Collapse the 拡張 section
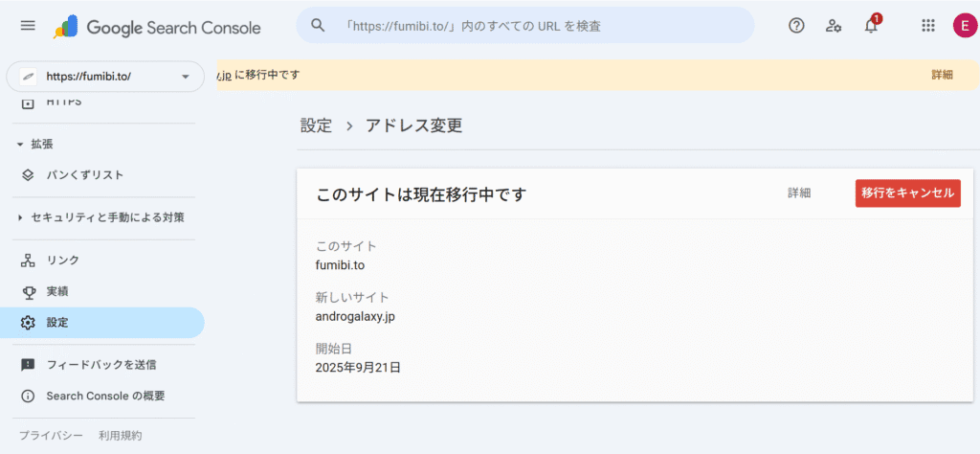This screenshot has height=454, width=980. pos(20,145)
